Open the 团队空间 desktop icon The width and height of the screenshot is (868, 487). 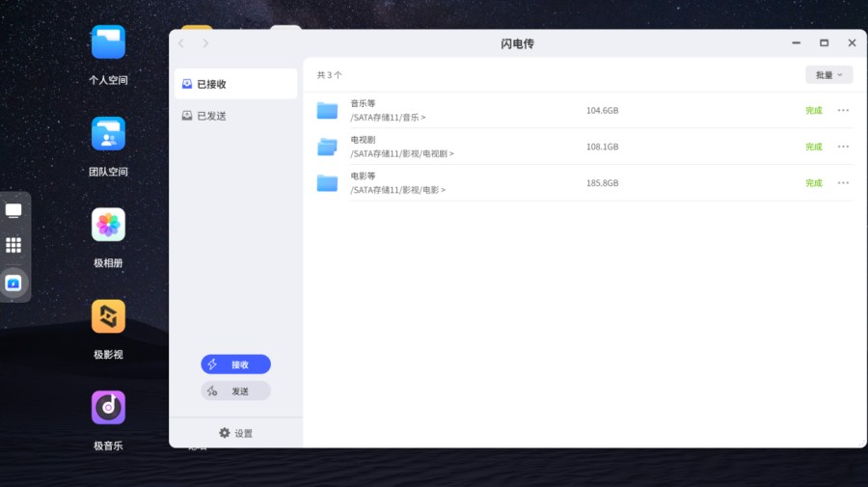point(108,134)
